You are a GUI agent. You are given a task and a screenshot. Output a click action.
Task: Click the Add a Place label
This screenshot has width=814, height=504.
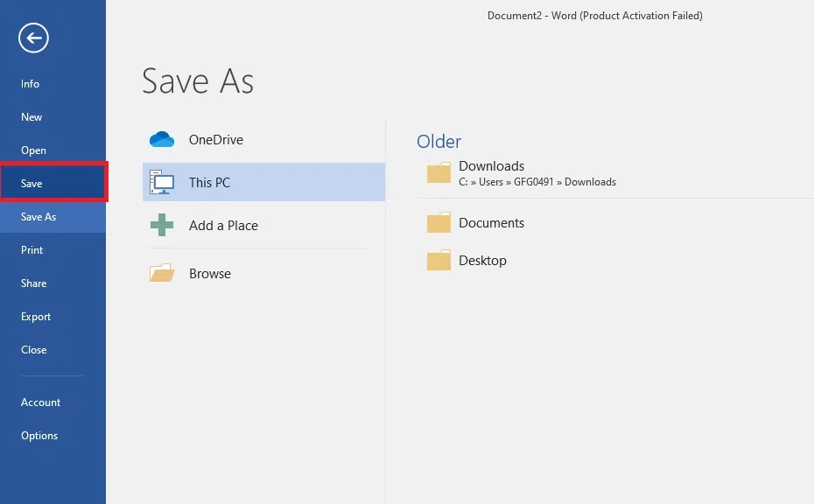pos(223,225)
